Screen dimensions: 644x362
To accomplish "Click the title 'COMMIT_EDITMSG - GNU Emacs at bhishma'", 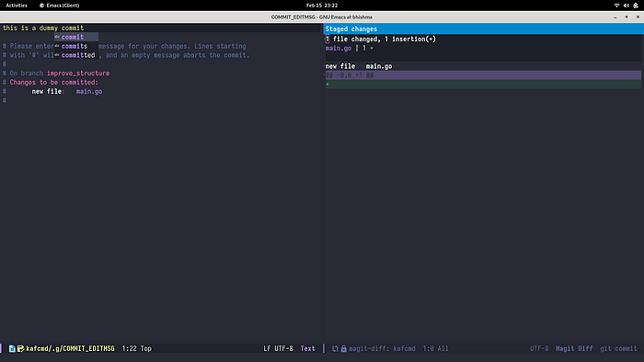I will coord(322,17).
